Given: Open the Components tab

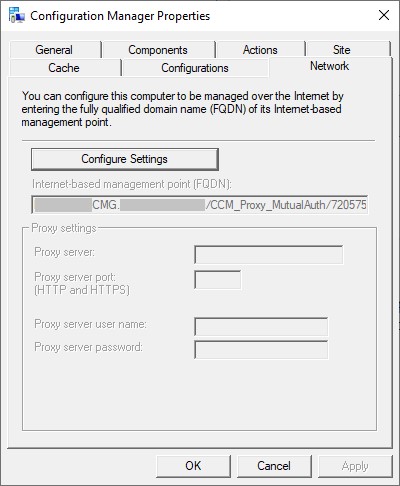Looking at the screenshot, I should pos(158,50).
